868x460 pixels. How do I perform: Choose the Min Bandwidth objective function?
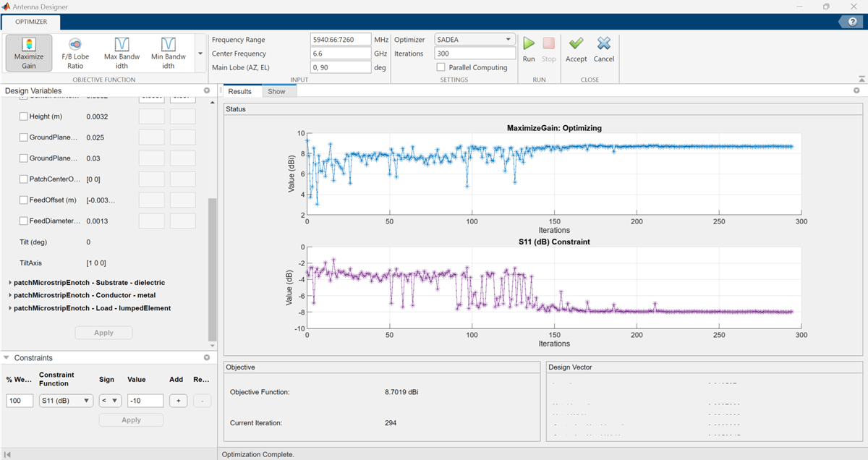pyautogui.click(x=168, y=52)
